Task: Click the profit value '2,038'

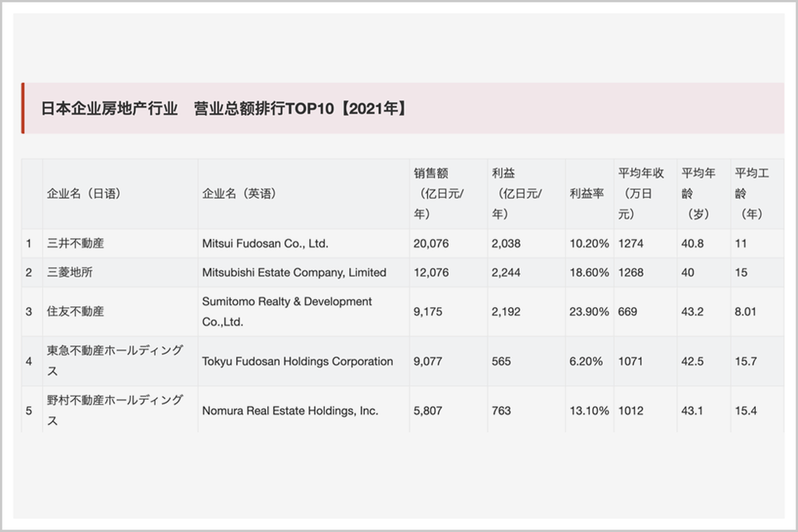Action: (x=506, y=244)
